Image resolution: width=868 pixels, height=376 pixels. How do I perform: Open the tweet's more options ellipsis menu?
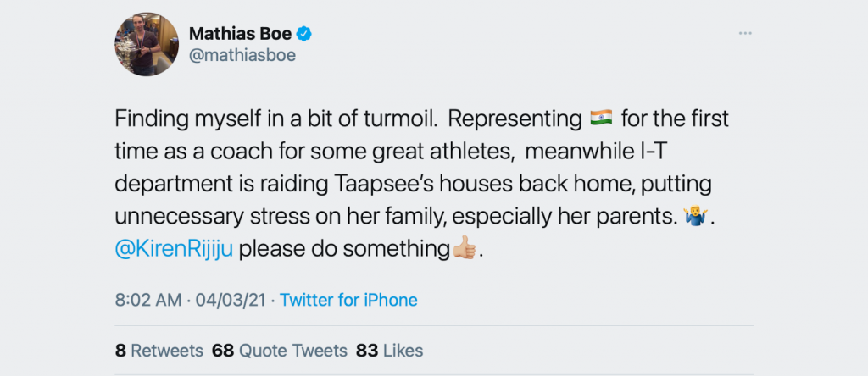tap(745, 33)
